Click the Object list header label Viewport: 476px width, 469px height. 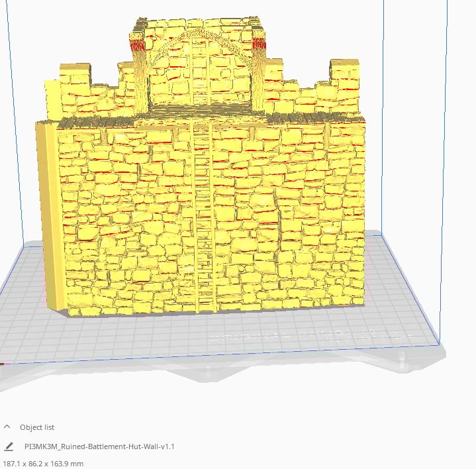[x=38, y=428]
